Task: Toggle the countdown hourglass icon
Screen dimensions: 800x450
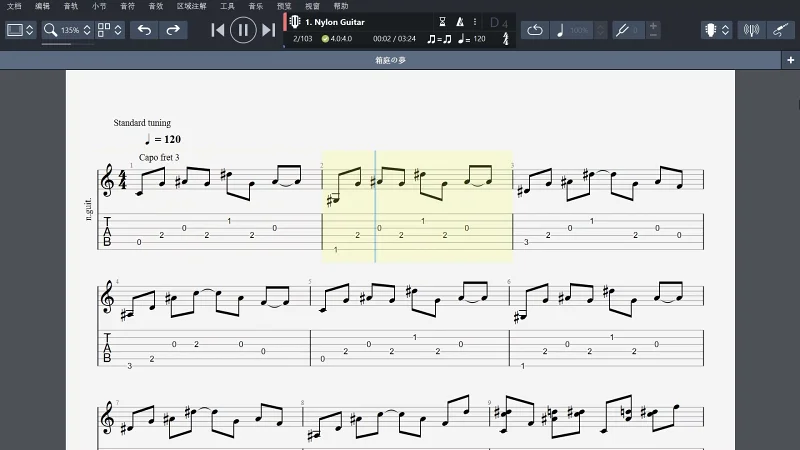Action: (442, 21)
